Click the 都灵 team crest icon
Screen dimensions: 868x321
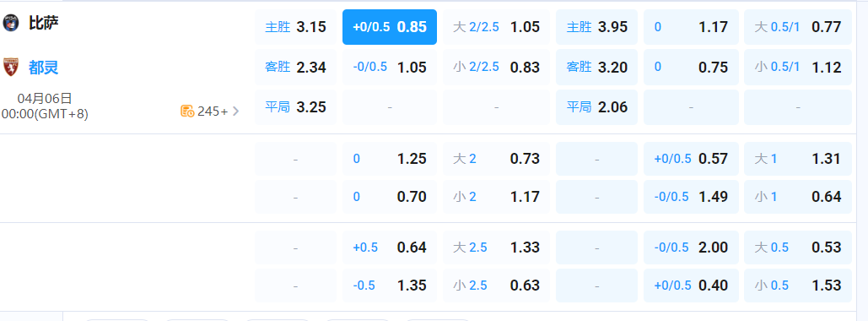click(10, 67)
